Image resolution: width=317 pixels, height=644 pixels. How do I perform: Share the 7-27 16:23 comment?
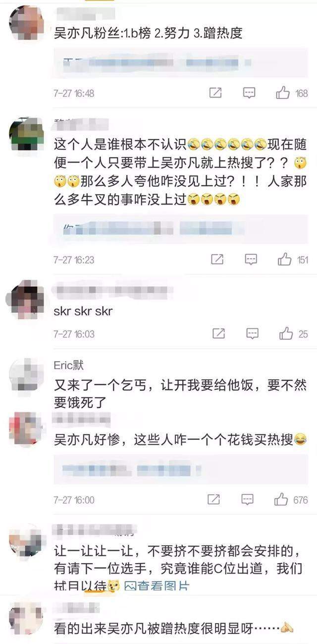coord(217,259)
